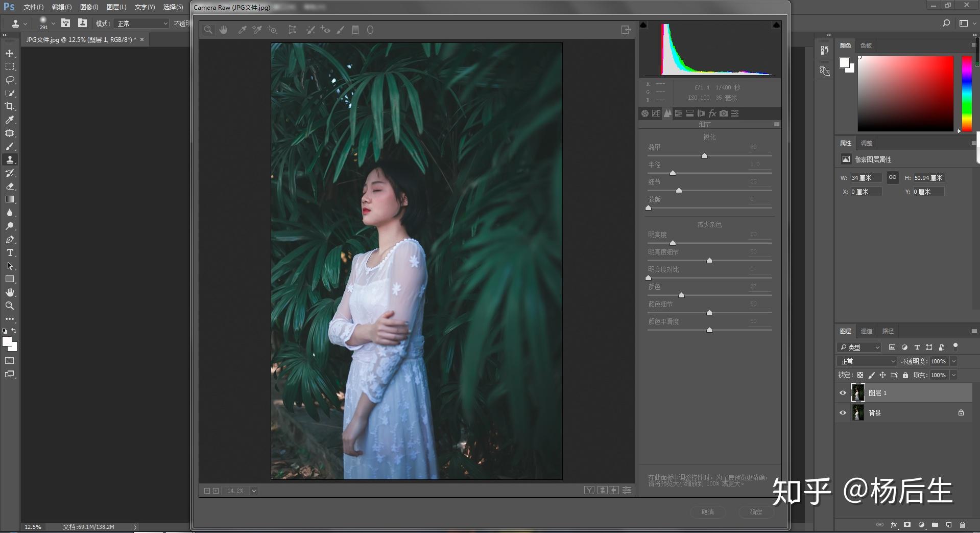Select the Clone Stamp tool
The width and height of the screenshot is (980, 533).
pyautogui.click(x=10, y=159)
